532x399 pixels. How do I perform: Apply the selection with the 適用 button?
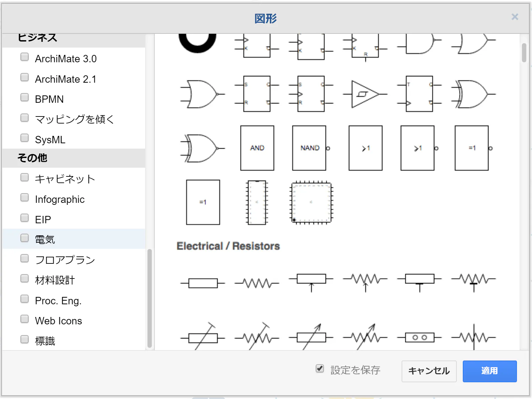coord(490,371)
